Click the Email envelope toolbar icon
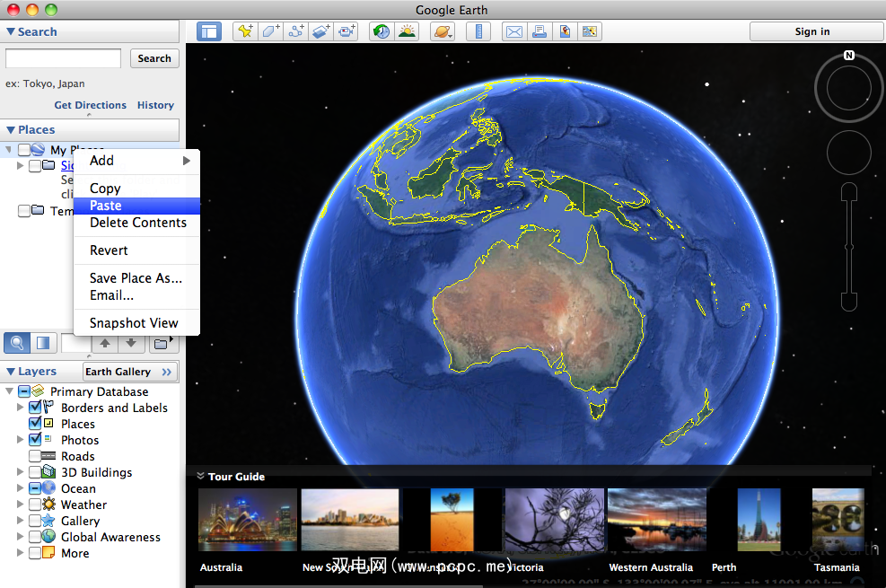This screenshot has height=588, width=886. 513,31
